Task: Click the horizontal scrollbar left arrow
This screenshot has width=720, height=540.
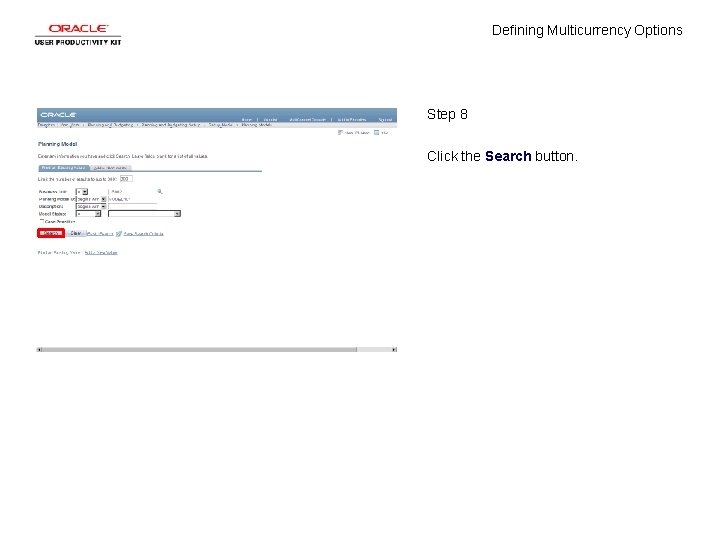Action: (39, 349)
